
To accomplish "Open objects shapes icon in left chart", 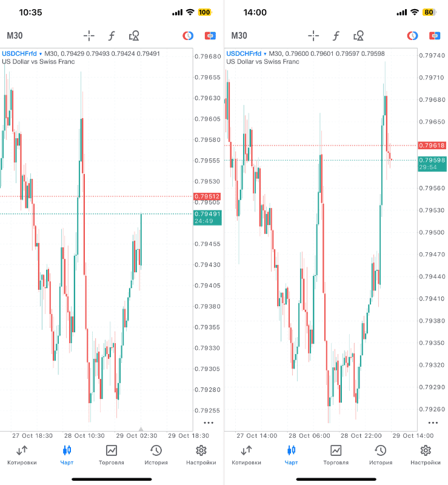I will coord(135,36).
